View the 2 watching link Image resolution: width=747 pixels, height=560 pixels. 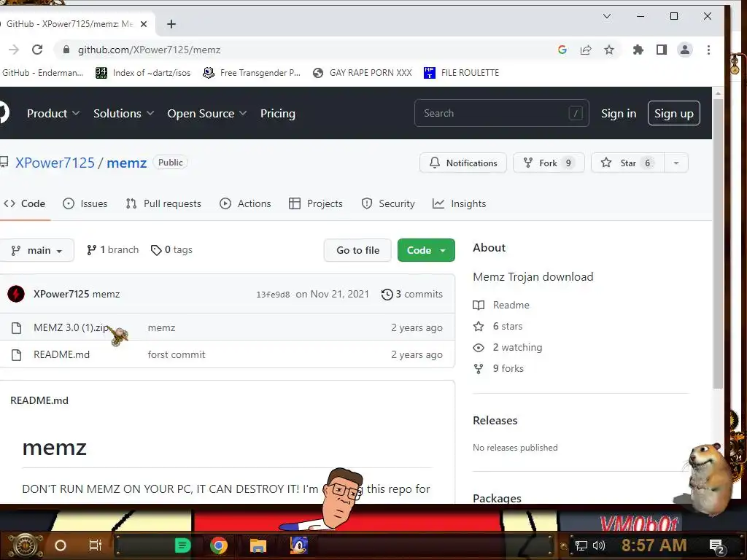click(508, 347)
